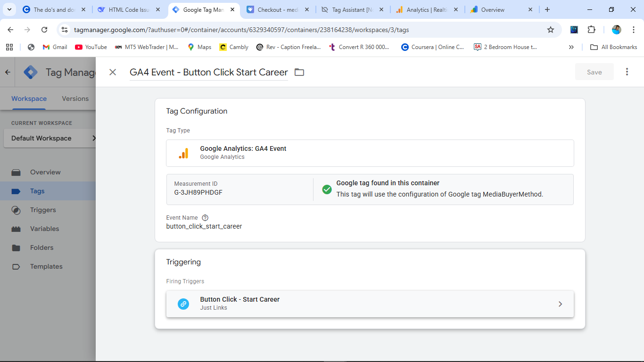Go to Overview in the sidebar
Screen dimensions: 644x362
[45, 172]
